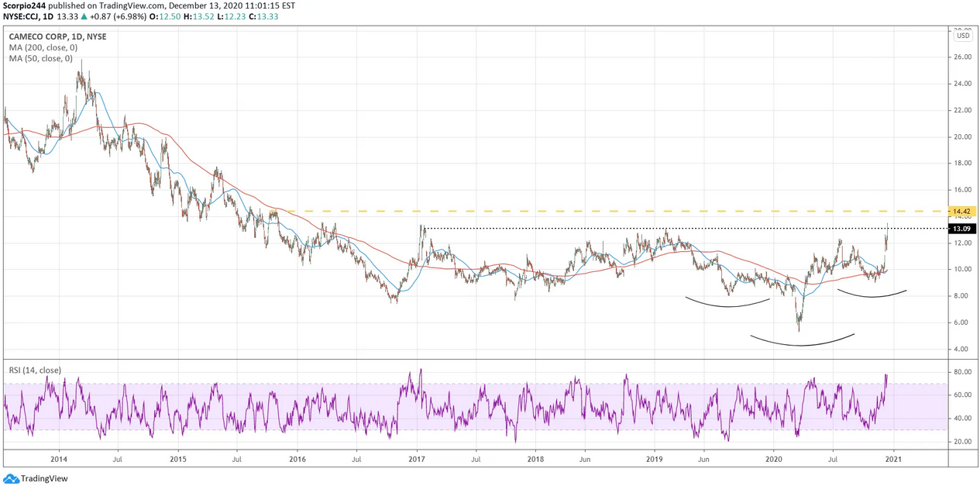The image size is (980, 486).
Task: Click the 2020 time axis label
Action: pyautogui.click(x=774, y=459)
